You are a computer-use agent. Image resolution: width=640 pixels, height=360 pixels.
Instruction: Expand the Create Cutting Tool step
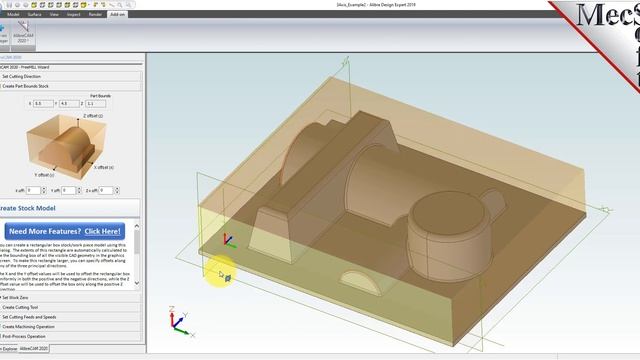click(x=71, y=307)
